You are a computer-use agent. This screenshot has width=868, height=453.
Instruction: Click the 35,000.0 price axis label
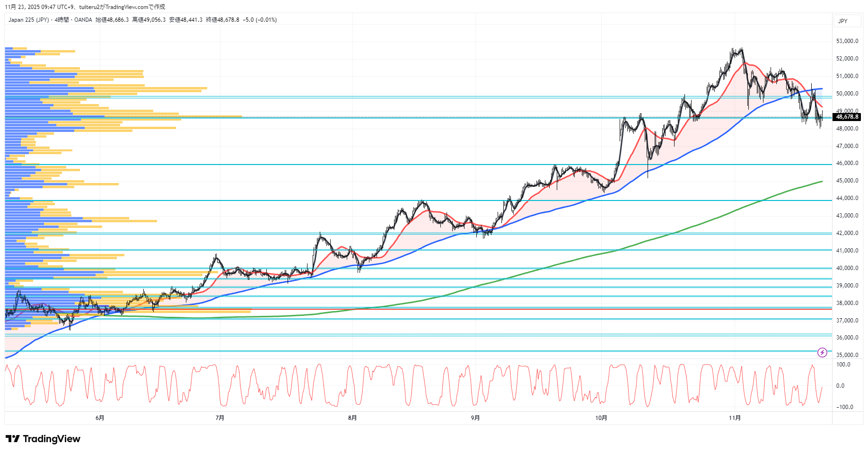(x=847, y=355)
